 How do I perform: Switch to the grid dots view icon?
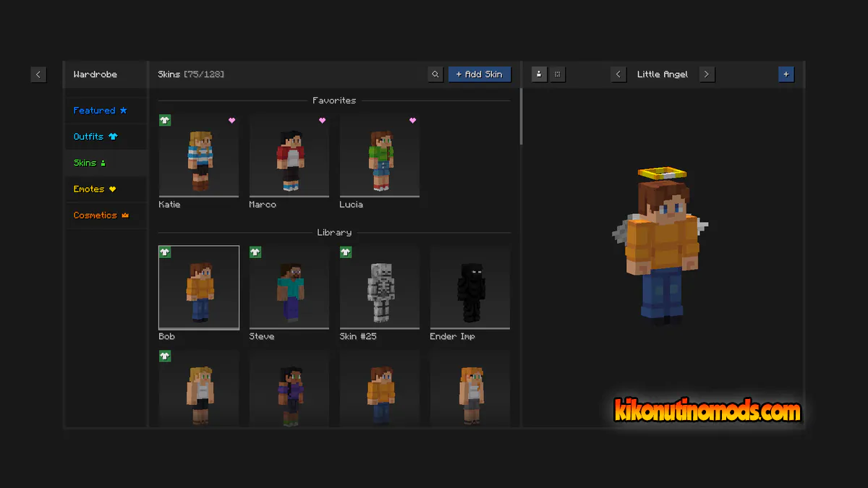(x=557, y=74)
